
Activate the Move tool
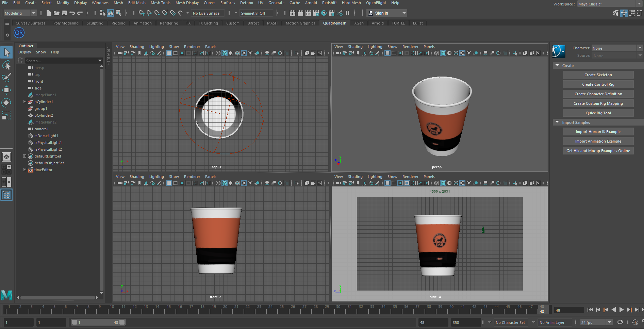[6, 90]
